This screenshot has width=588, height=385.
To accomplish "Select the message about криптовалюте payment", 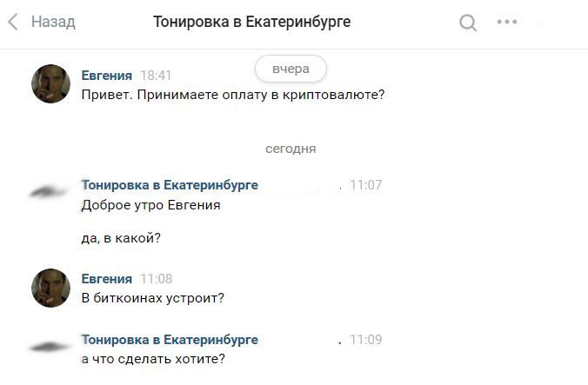I will click(233, 95).
